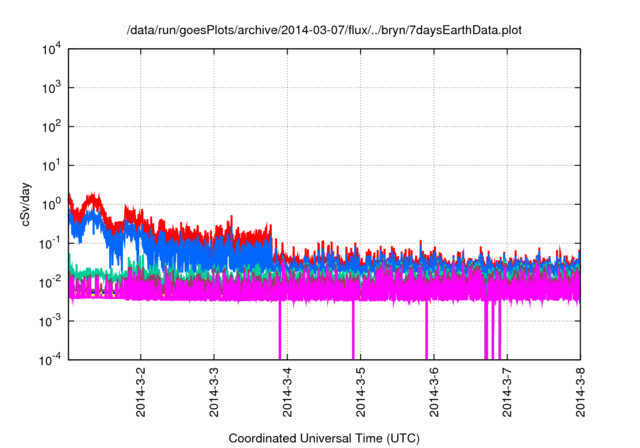Click the 2014-3-4 x-axis tick label
The height and width of the screenshot is (448, 640).
(287, 392)
